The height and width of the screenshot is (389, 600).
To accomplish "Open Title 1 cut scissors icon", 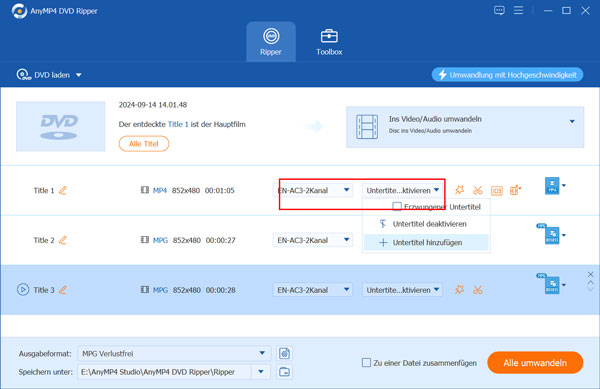I will pos(478,190).
